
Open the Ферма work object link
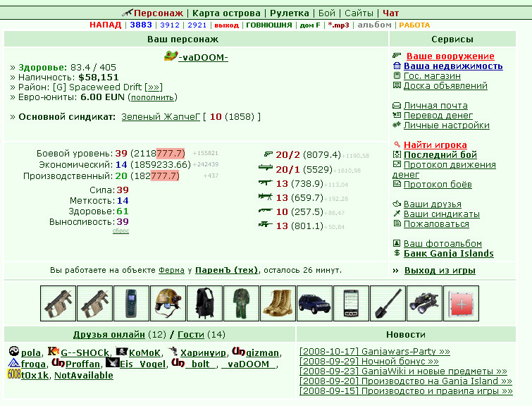click(171, 270)
